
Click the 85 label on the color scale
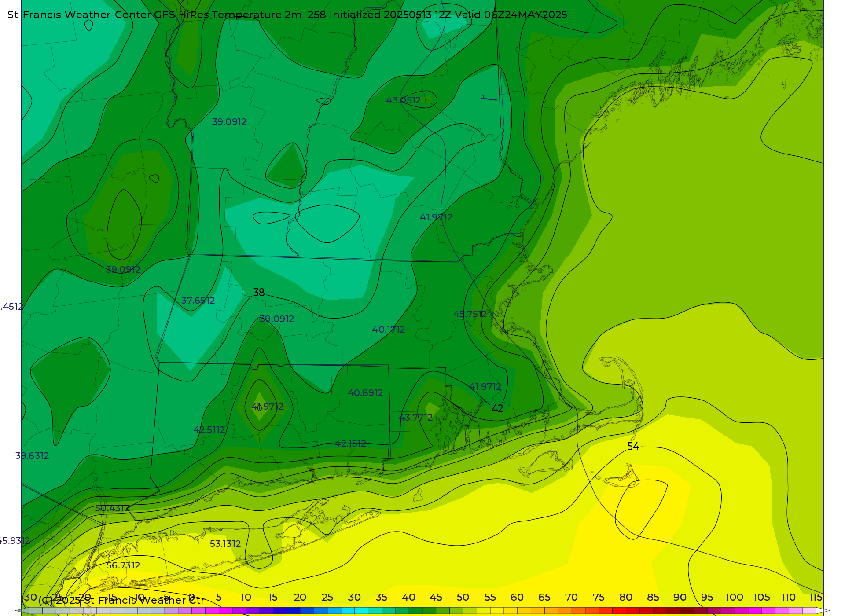(653, 597)
